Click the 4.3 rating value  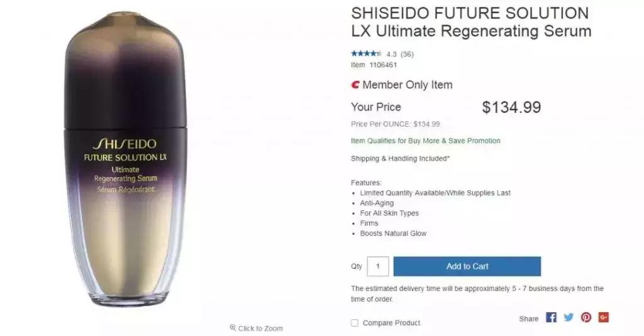coord(391,54)
